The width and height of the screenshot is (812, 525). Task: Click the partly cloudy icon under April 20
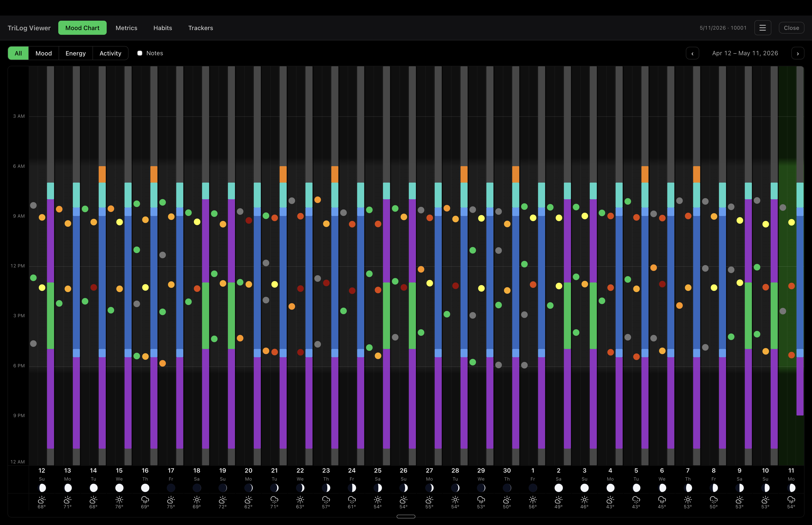(248, 500)
